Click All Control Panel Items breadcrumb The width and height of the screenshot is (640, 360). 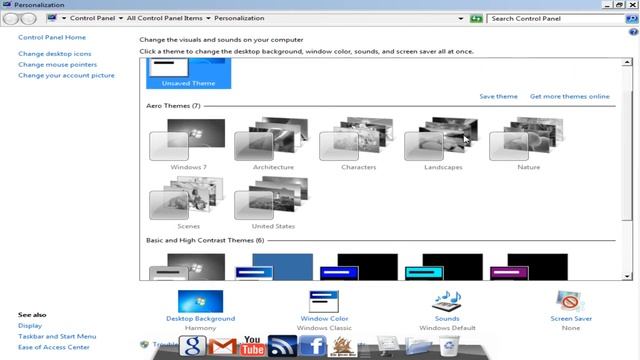click(x=164, y=18)
